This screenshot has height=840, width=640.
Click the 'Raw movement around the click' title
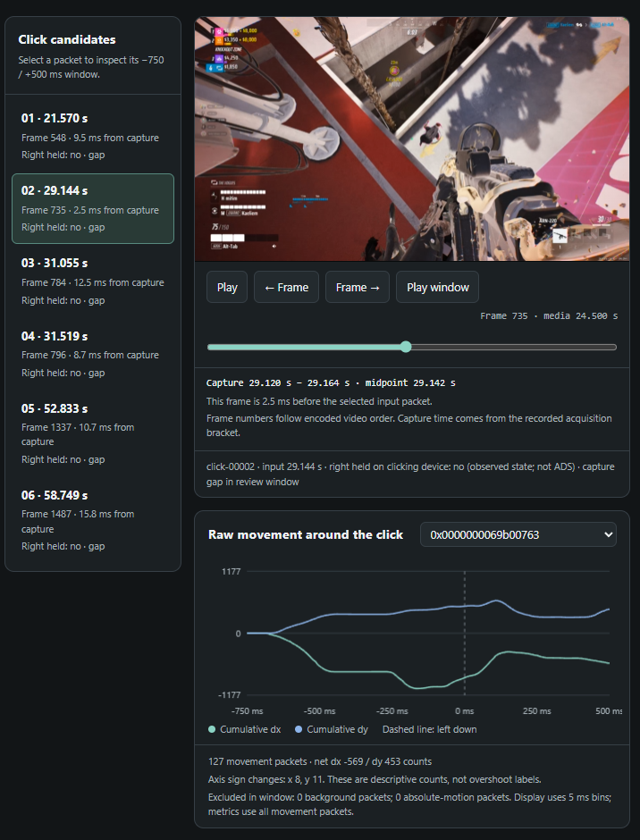coord(306,534)
